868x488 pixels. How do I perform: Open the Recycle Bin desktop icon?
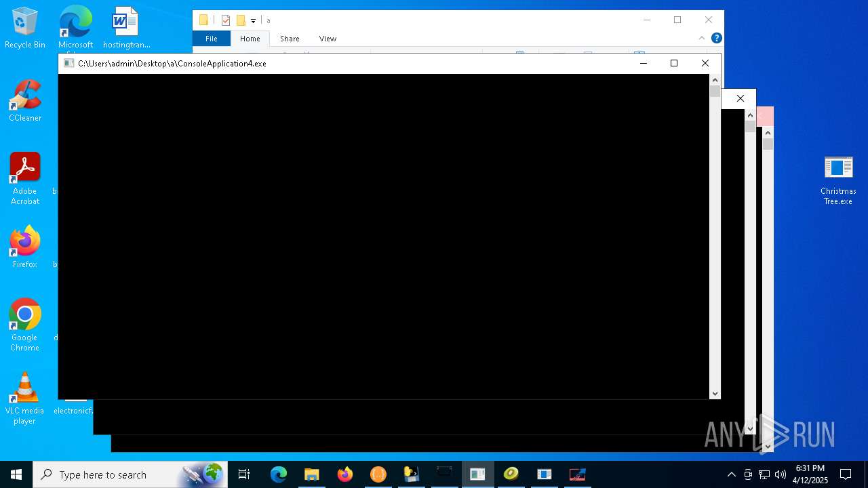click(x=25, y=28)
